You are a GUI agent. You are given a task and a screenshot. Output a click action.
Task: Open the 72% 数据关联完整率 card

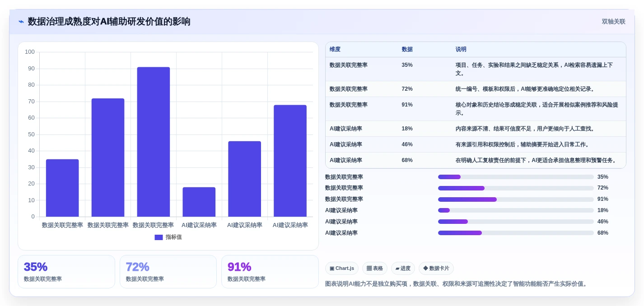pos(168,272)
